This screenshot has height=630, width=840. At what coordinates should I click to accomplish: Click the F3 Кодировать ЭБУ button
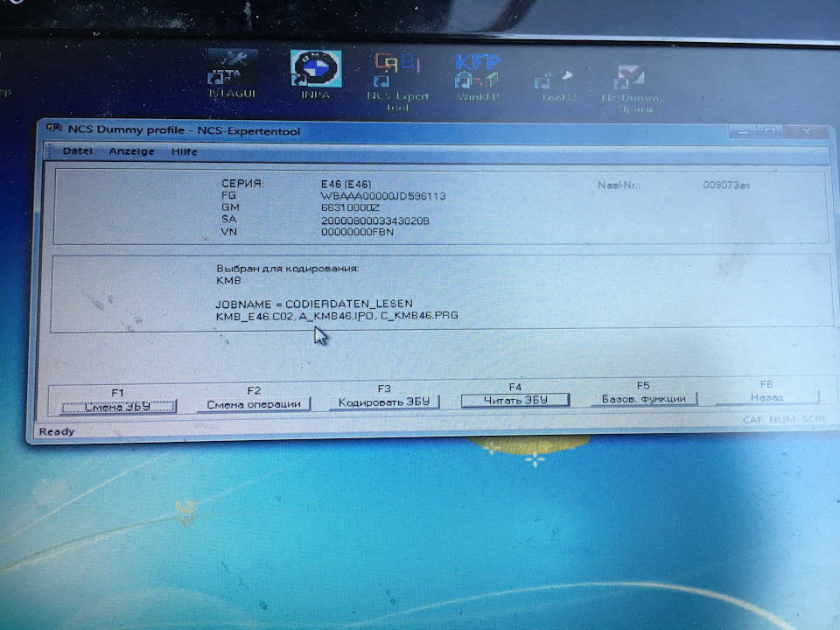pos(383,402)
